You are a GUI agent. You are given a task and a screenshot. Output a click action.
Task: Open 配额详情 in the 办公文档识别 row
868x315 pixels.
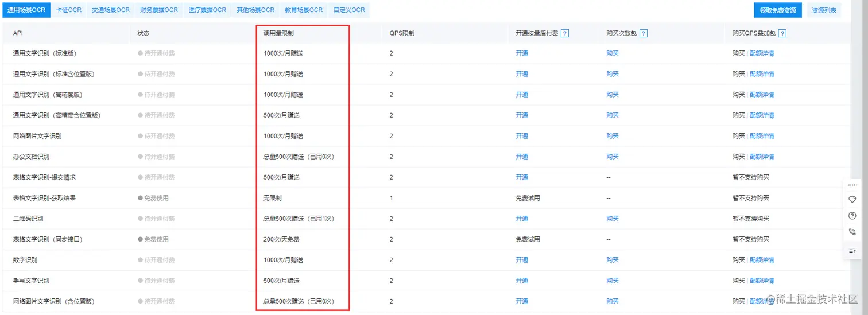762,157
